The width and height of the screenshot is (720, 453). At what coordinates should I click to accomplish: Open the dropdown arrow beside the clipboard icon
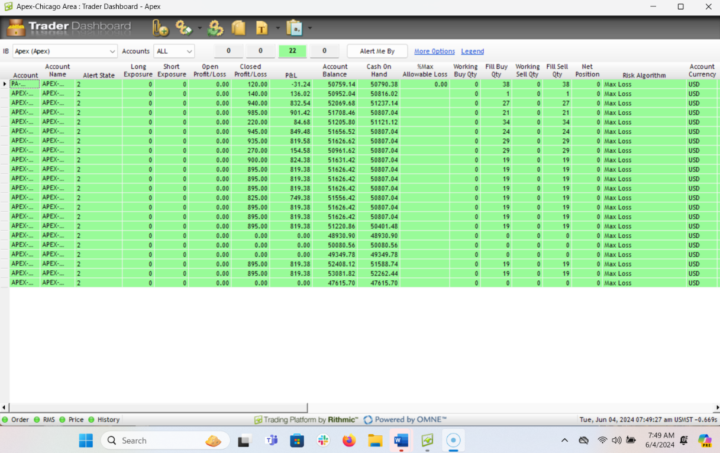[x=310, y=28]
